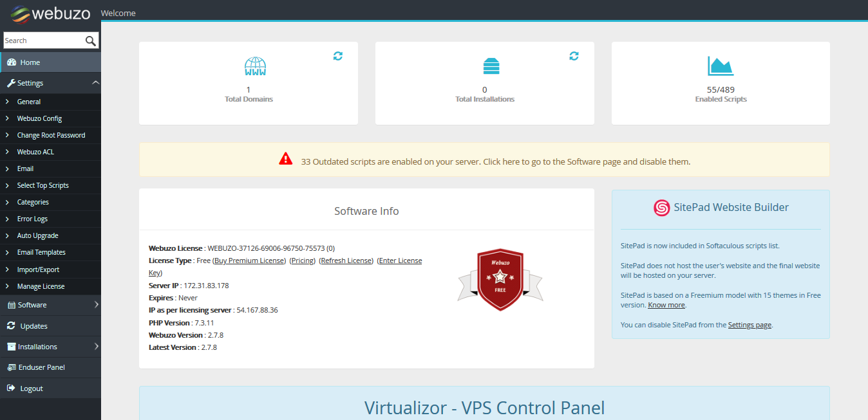Click the Logout arrow icon
The width and height of the screenshot is (868, 420).
[x=11, y=388]
